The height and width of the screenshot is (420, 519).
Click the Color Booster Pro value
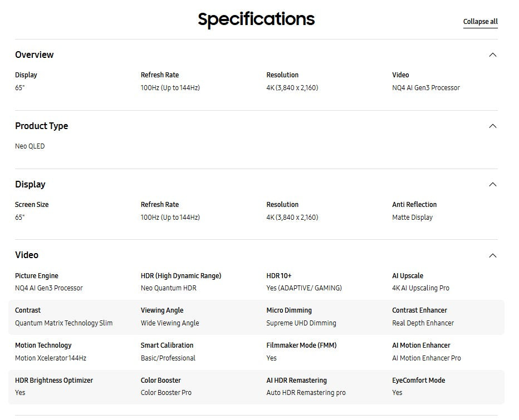coord(166,393)
